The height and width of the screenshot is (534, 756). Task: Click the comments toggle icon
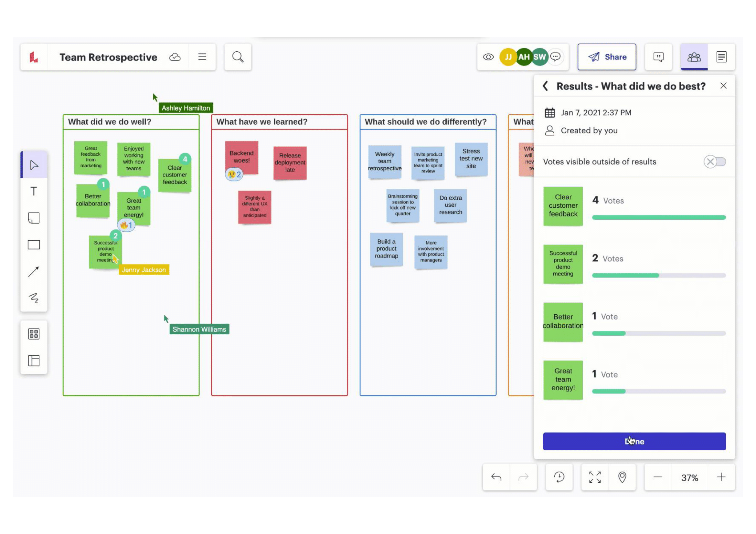(x=659, y=57)
